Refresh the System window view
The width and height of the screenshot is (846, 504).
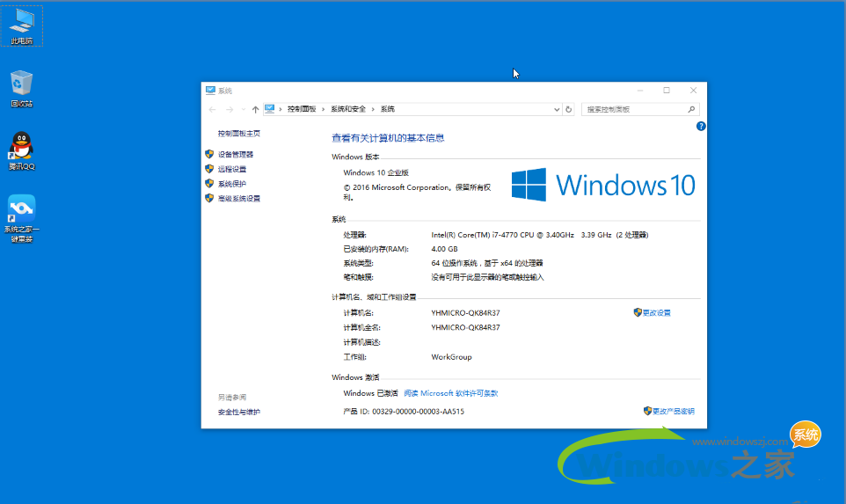point(568,110)
